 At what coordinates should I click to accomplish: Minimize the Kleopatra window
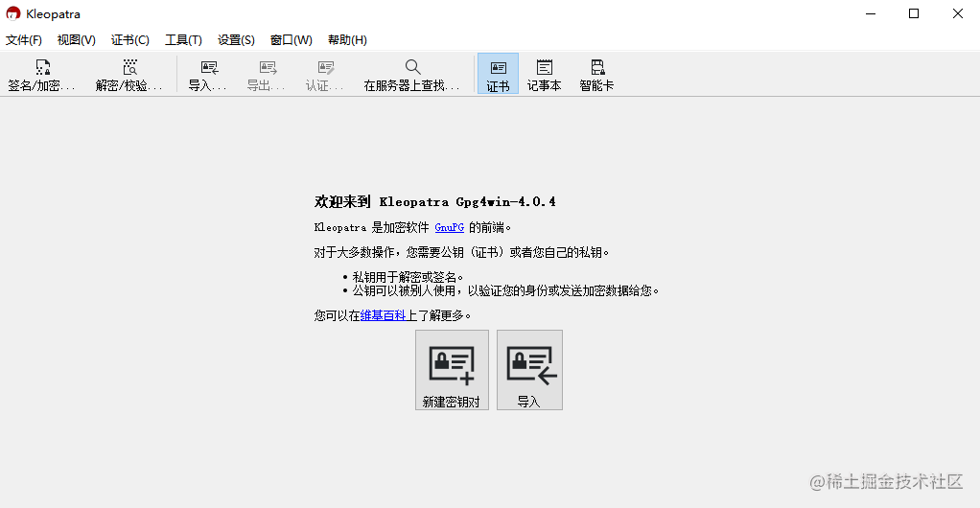point(871,13)
